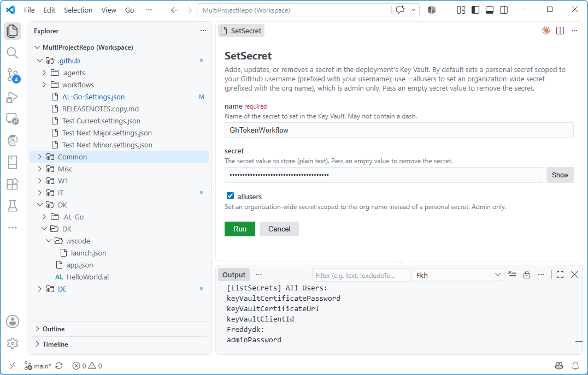Open the Extensions view
This screenshot has height=375, width=588.
pyautogui.click(x=13, y=184)
